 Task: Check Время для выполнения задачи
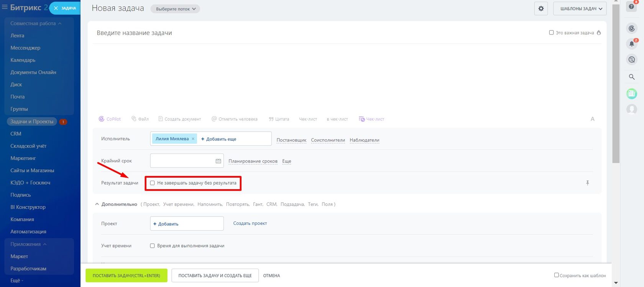tap(152, 246)
